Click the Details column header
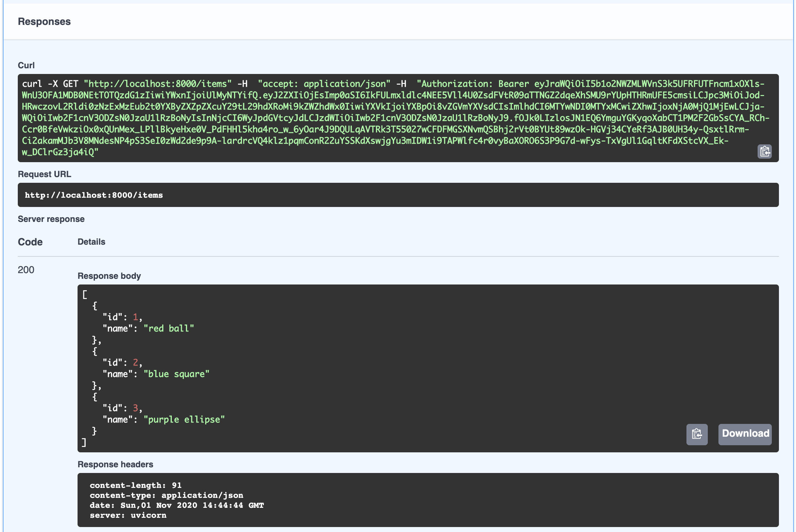Image resolution: width=796 pixels, height=532 pixels. tap(91, 242)
